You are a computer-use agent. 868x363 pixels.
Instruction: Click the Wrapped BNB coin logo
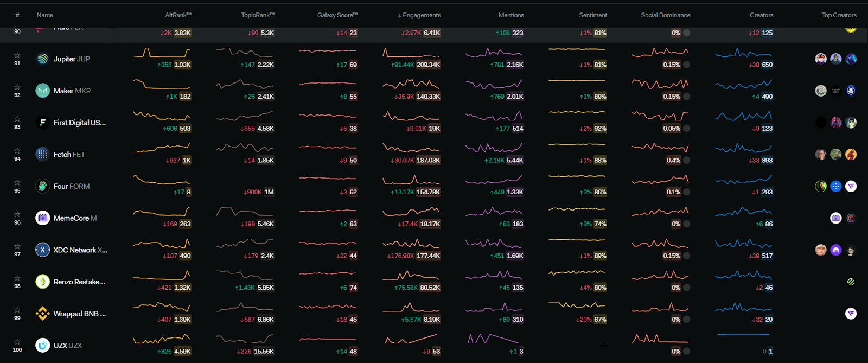pos(42,314)
